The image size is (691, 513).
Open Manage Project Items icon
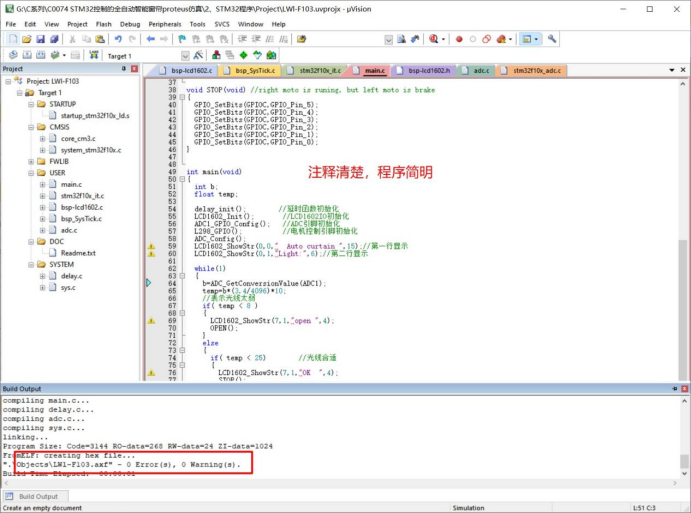[x=216, y=55]
